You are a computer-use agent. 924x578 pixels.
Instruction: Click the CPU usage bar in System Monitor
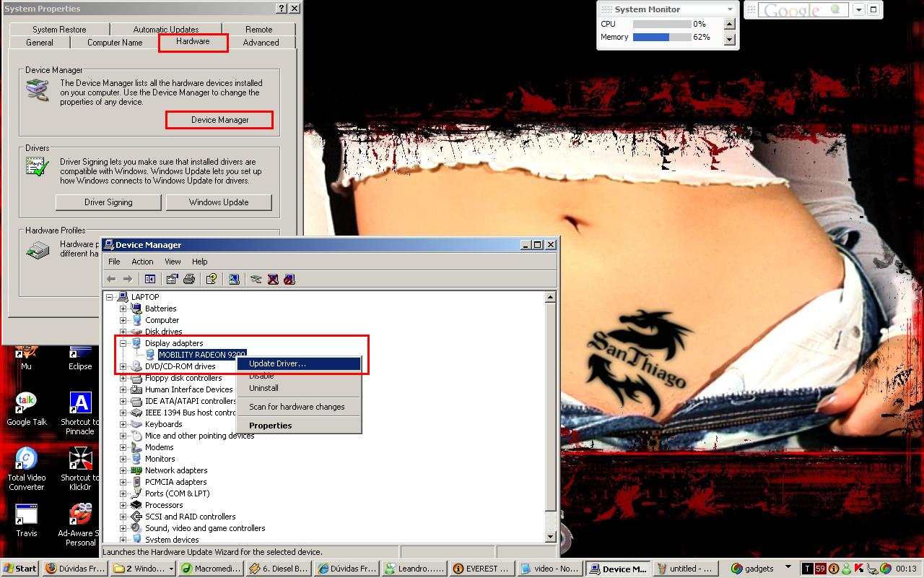coord(661,24)
